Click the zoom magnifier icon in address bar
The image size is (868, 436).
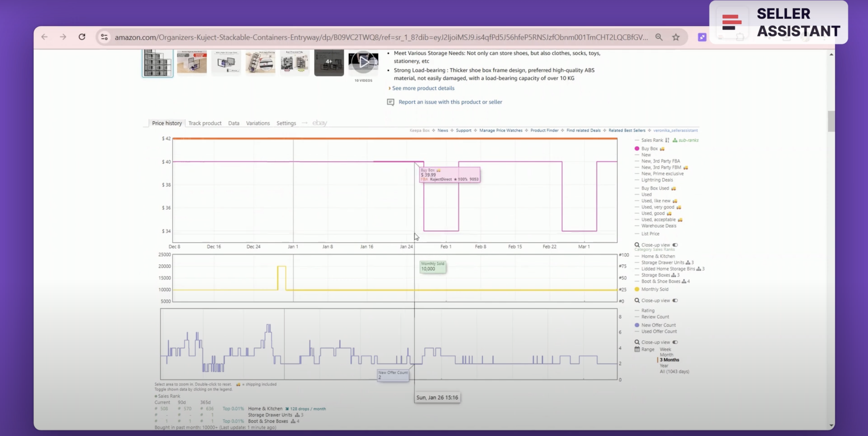659,37
